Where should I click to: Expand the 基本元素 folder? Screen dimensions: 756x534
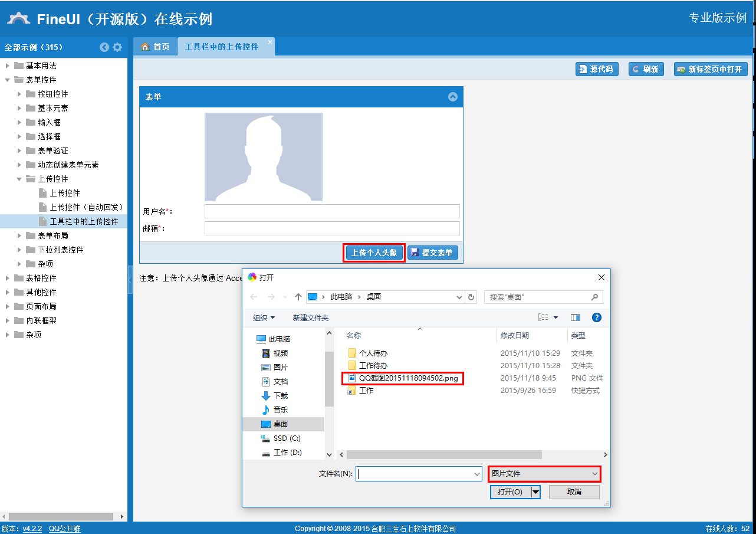[19, 108]
